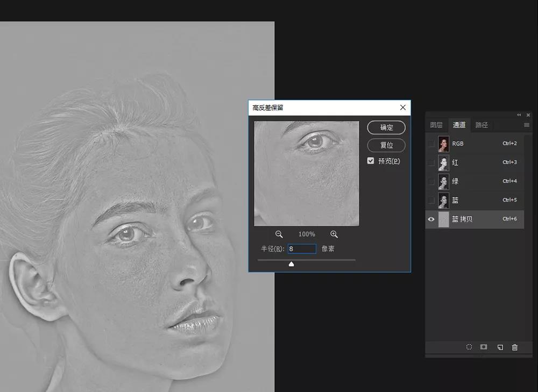Close the 高反差保留 dialog
The height and width of the screenshot is (392, 538).
click(403, 108)
